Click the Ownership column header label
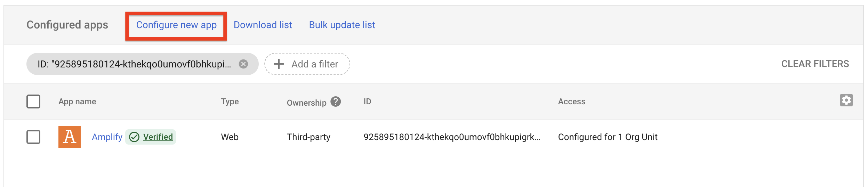Viewport: 868px width, 187px height. pos(306,103)
